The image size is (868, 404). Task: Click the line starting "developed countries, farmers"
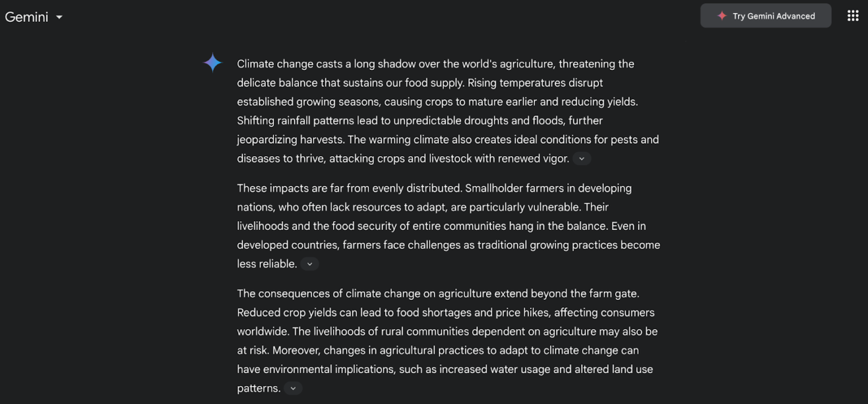448,245
